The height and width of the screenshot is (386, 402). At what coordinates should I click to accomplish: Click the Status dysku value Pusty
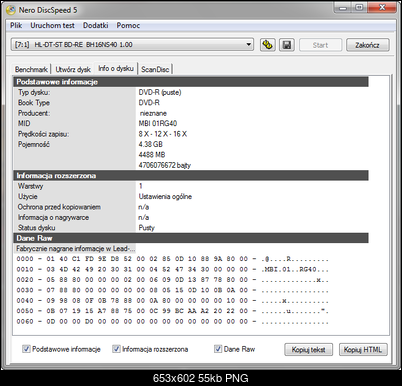pyautogui.click(x=147, y=228)
